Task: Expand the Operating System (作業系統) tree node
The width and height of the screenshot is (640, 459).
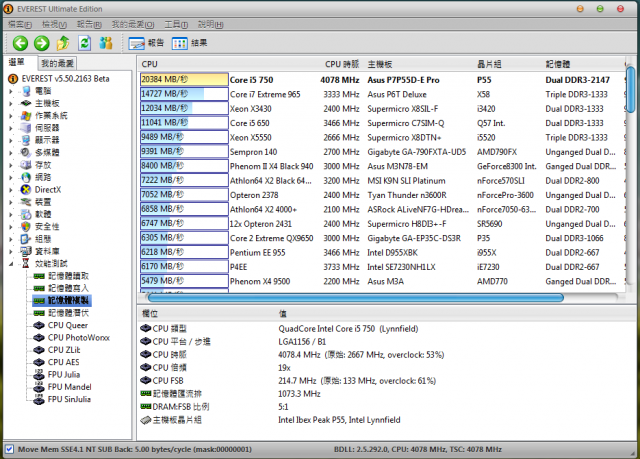Action: (x=11, y=115)
